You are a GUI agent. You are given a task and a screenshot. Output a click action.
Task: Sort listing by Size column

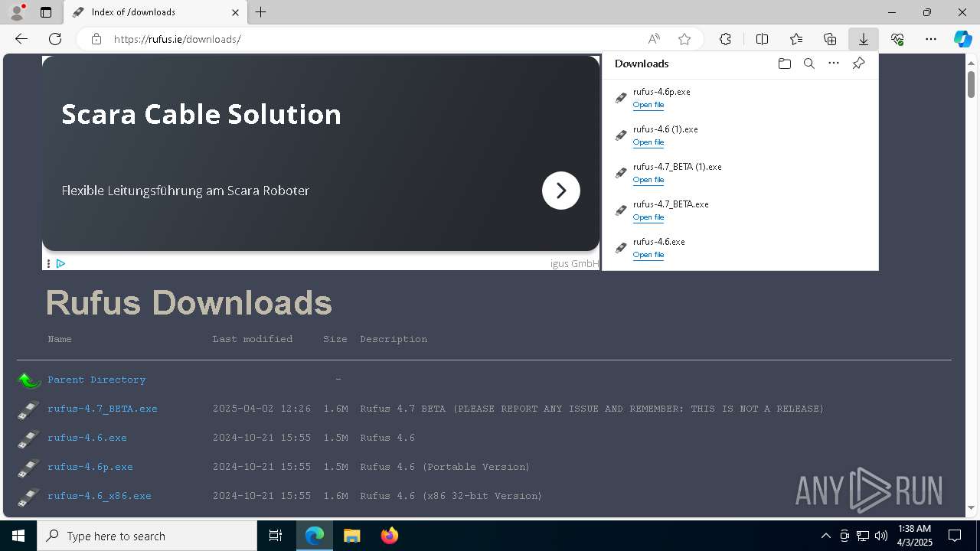tap(335, 339)
